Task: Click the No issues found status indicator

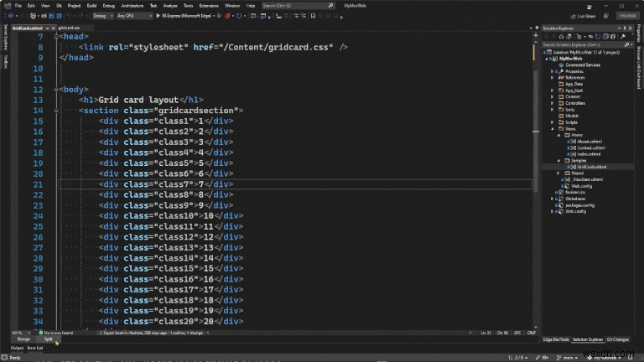Action: [x=56, y=333]
